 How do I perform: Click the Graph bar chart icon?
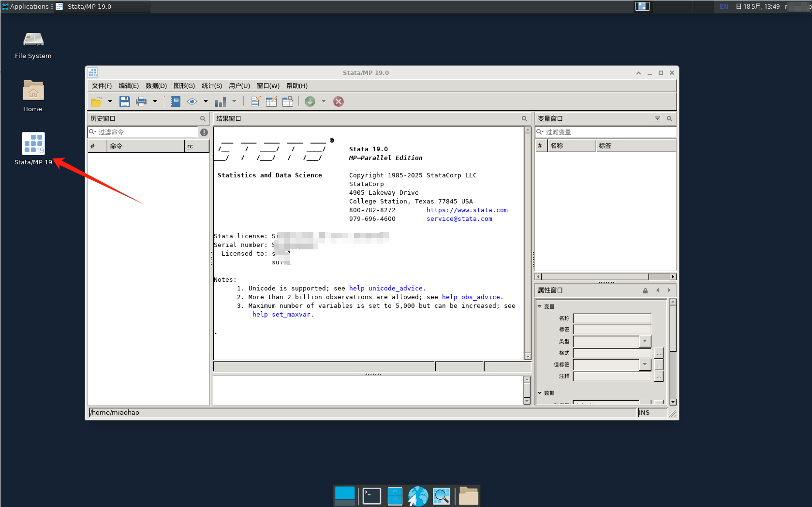[x=221, y=101]
